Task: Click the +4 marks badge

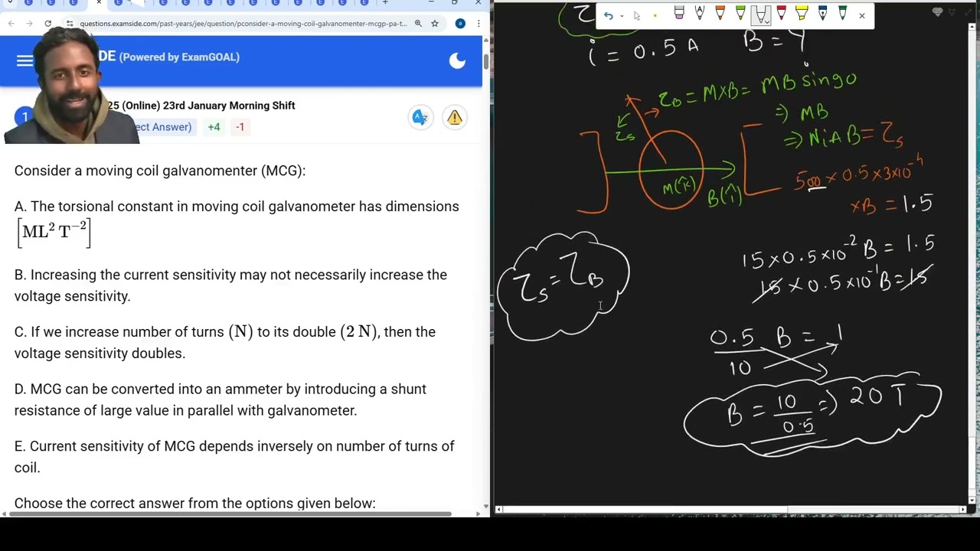Action: click(214, 127)
